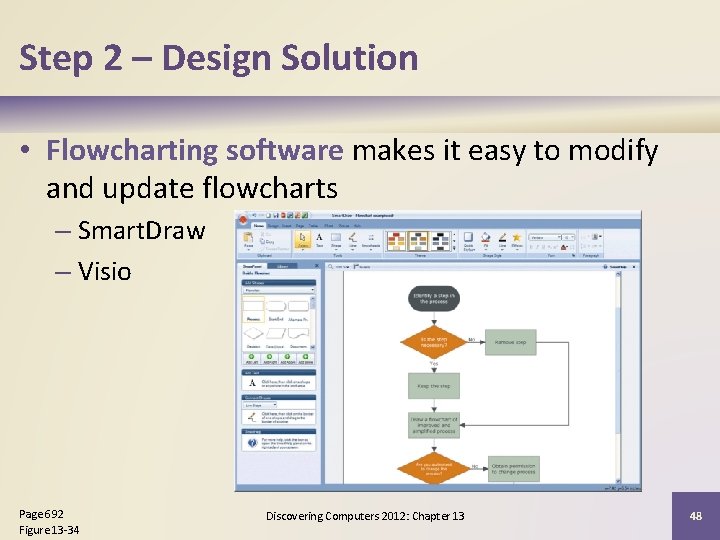
Task: Open the Home ribbon tab
Action: click(x=259, y=225)
